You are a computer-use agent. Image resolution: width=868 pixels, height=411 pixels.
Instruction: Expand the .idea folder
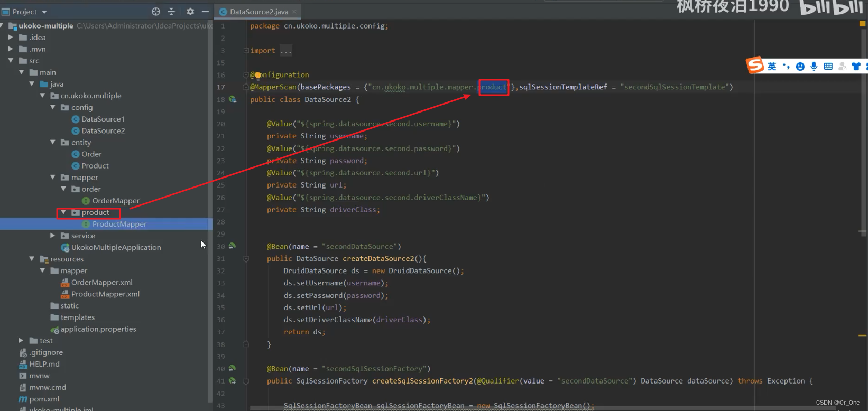click(x=11, y=37)
